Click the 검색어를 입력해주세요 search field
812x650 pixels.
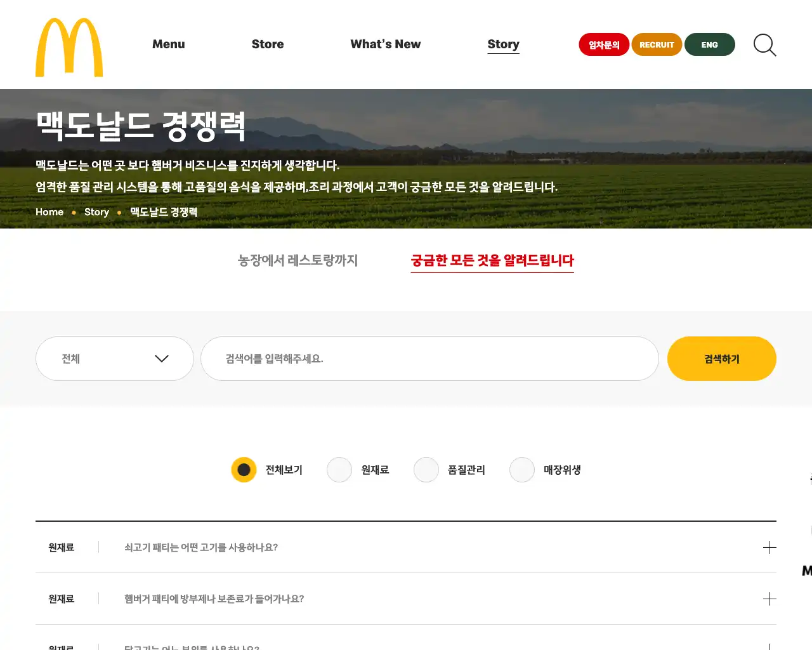point(429,359)
